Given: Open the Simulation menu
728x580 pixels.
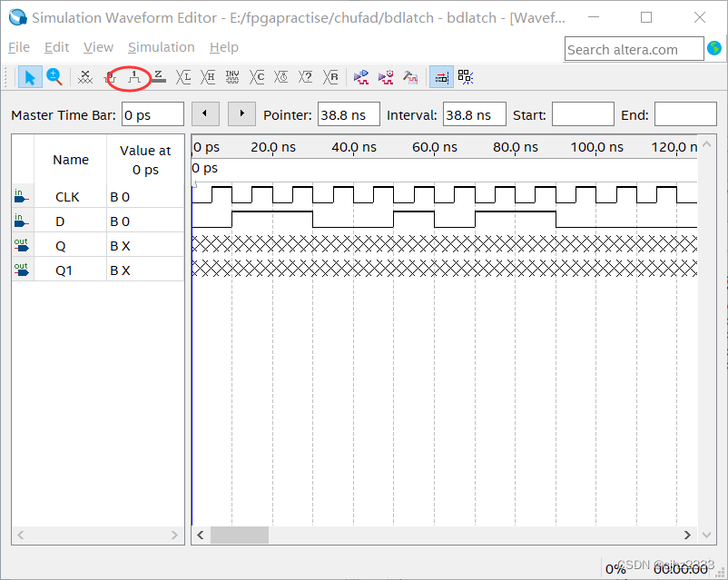Looking at the screenshot, I should [x=161, y=47].
